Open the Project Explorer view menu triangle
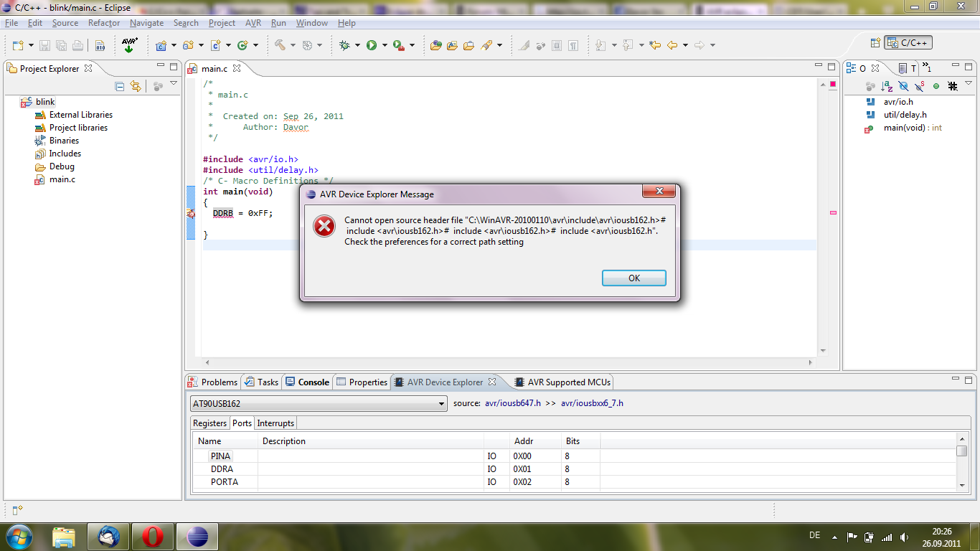 174,84
